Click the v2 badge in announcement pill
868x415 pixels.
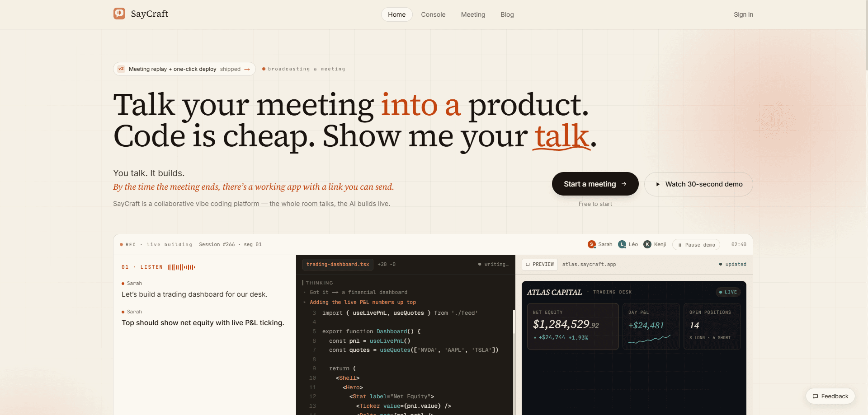(121, 69)
